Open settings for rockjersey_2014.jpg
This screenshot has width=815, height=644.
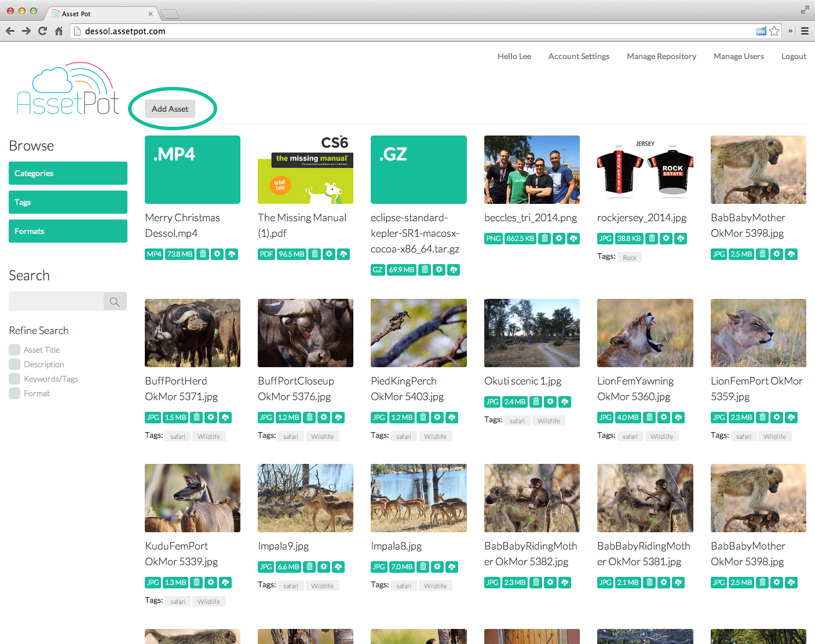(666, 239)
